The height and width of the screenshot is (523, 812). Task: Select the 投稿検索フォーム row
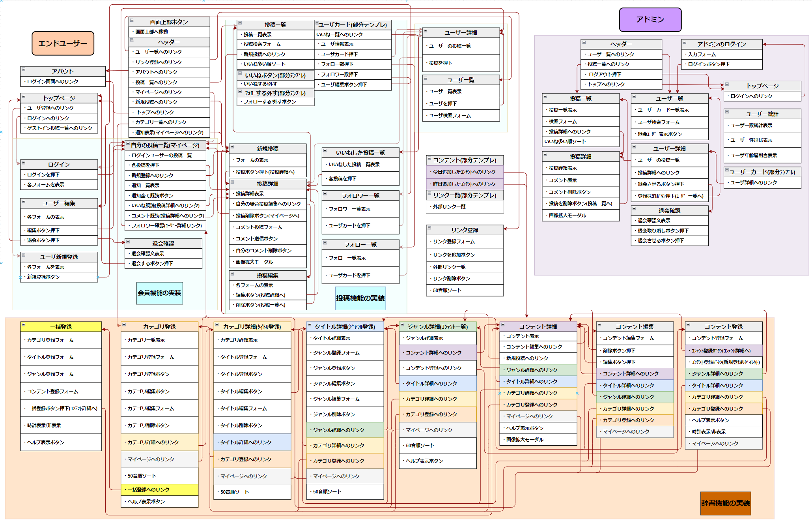pyautogui.click(x=275, y=44)
